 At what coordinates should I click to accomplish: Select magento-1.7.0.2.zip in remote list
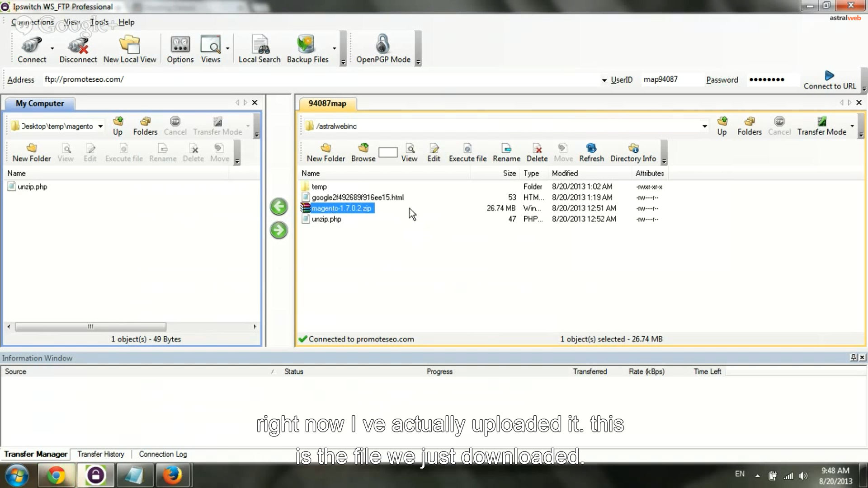point(341,208)
